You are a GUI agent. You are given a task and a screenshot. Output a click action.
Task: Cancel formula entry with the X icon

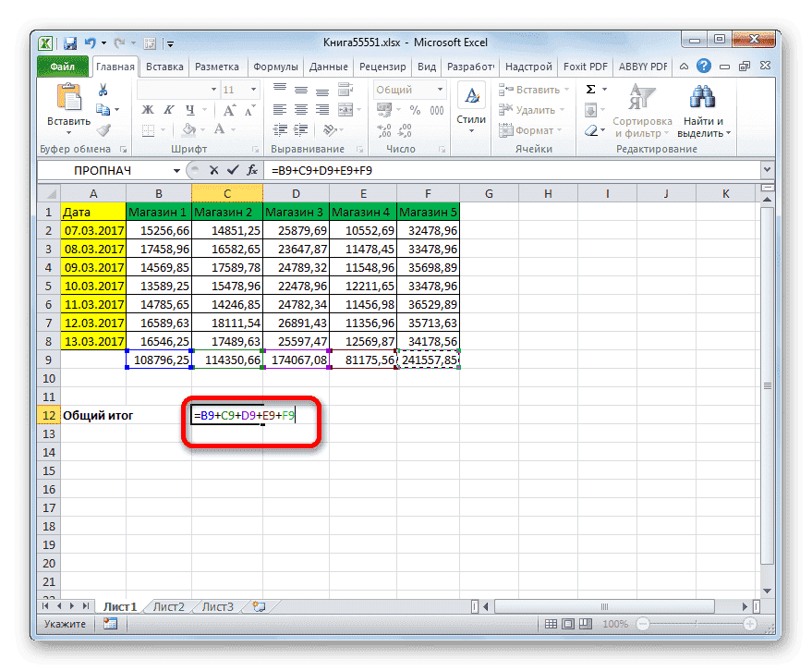pos(213,170)
